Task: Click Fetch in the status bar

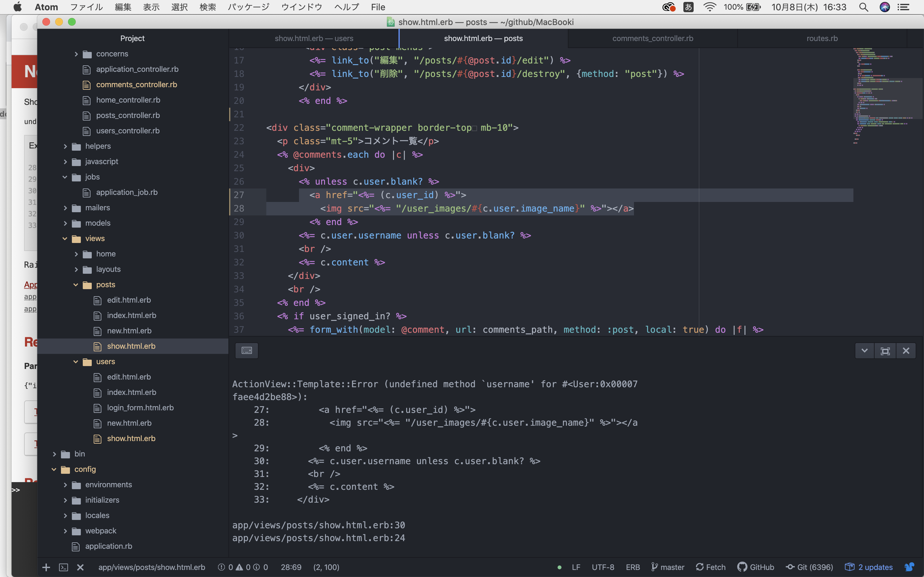Action: pyautogui.click(x=711, y=567)
